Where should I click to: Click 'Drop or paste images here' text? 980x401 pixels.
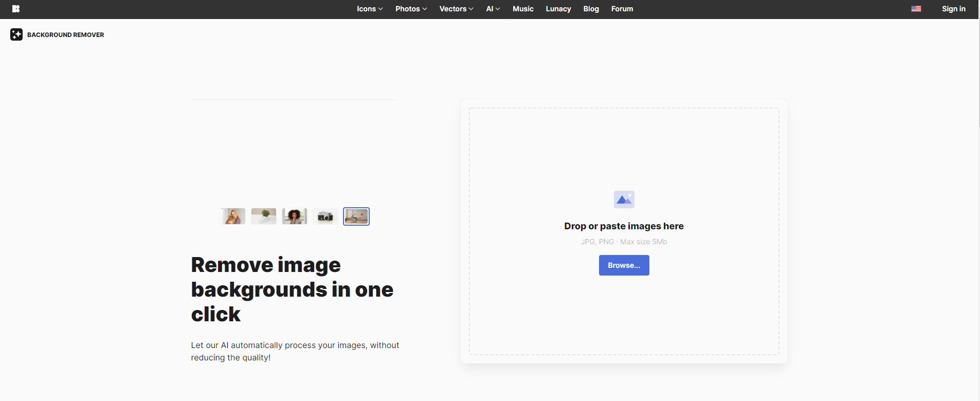624,226
